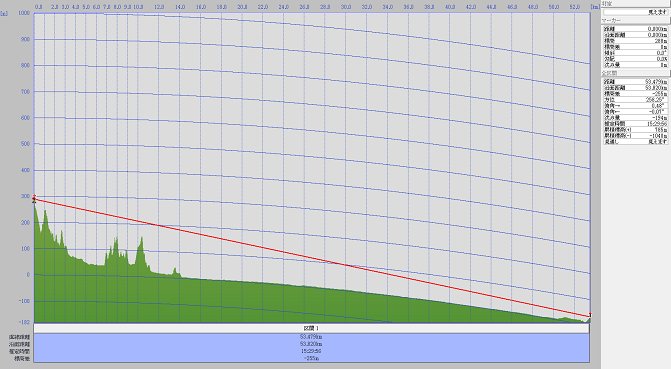Image resolution: width=671 pixels, height=369 pixels.
Task: Click the bottom 見通し row in the 全区間 list
Action: tap(635, 141)
